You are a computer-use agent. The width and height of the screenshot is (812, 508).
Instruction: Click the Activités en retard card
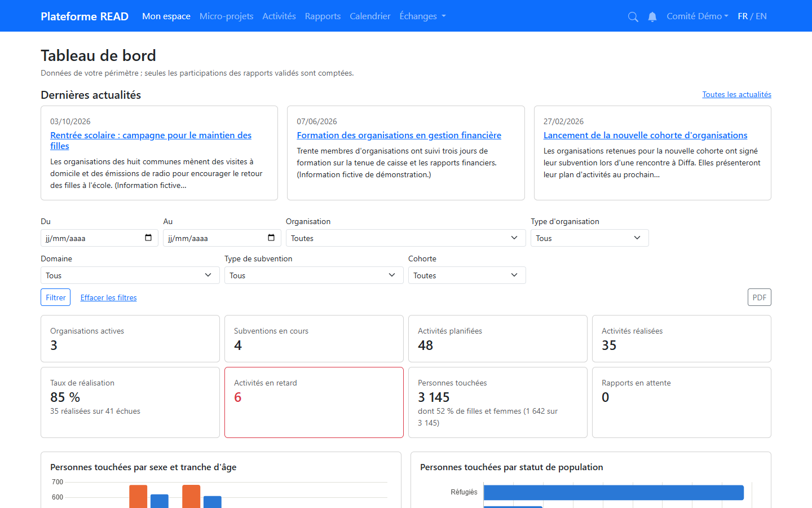coord(314,402)
